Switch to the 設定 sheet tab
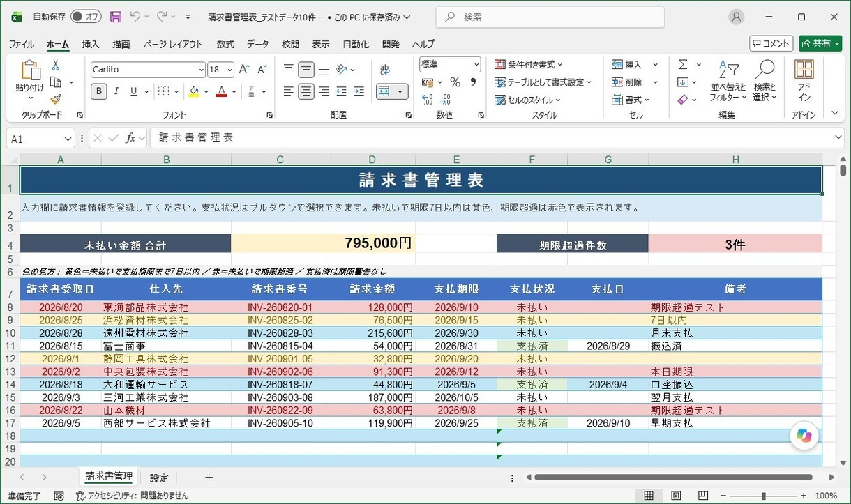The width and height of the screenshot is (851, 504). pos(159,478)
